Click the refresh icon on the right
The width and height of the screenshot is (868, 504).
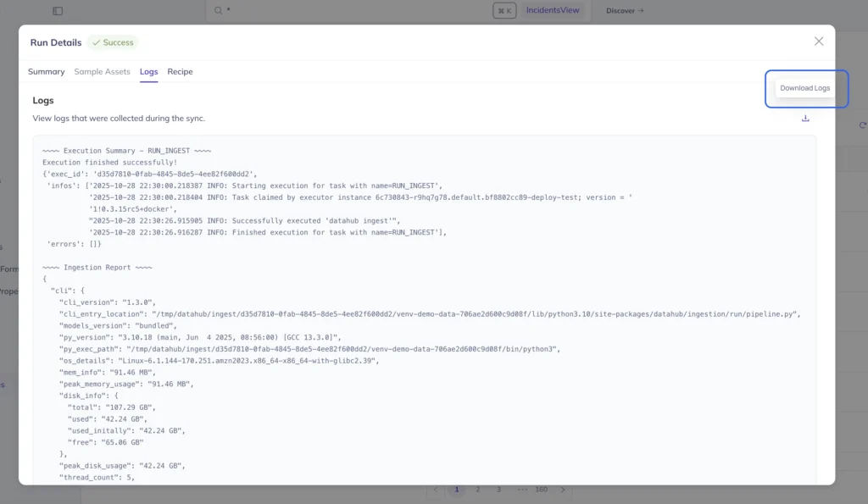point(862,125)
